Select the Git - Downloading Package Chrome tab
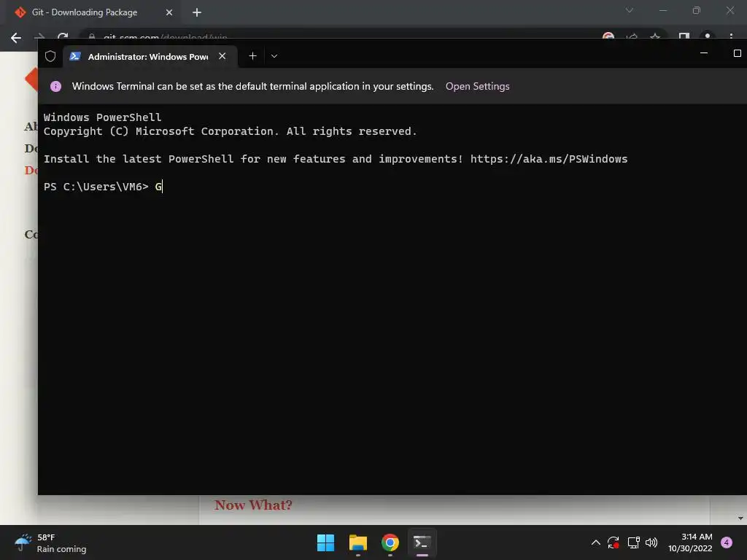 pyautogui.click(x=92, y=12)
